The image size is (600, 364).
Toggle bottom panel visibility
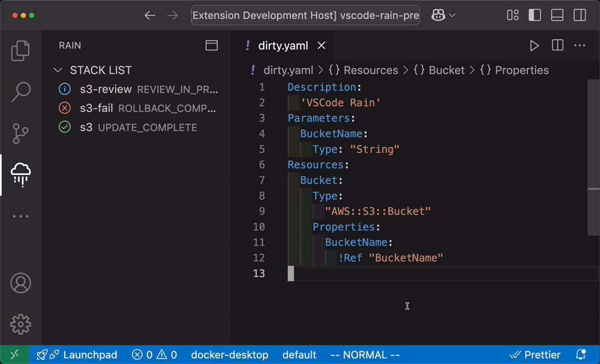point(557,15)
